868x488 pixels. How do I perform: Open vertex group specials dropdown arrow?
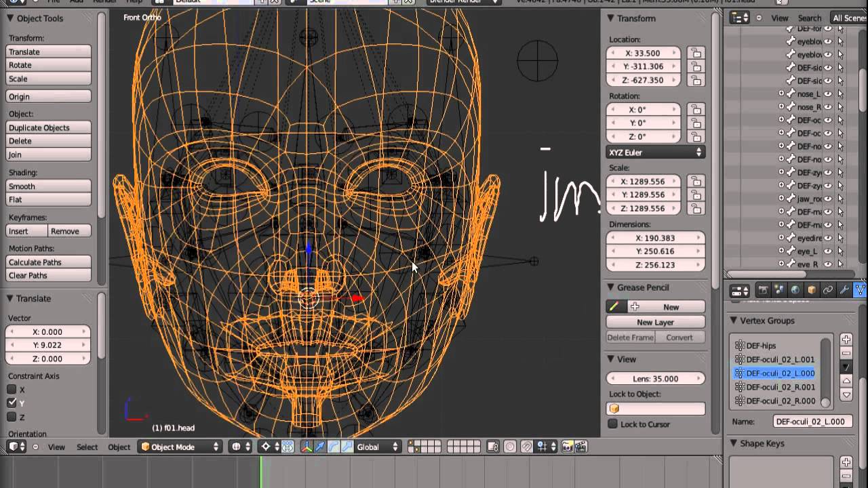click(846, 367)
